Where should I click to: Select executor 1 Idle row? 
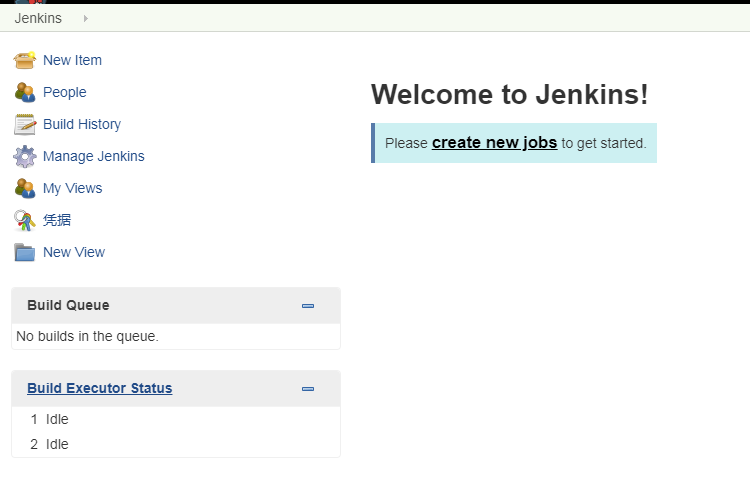[x=176, y=420]
